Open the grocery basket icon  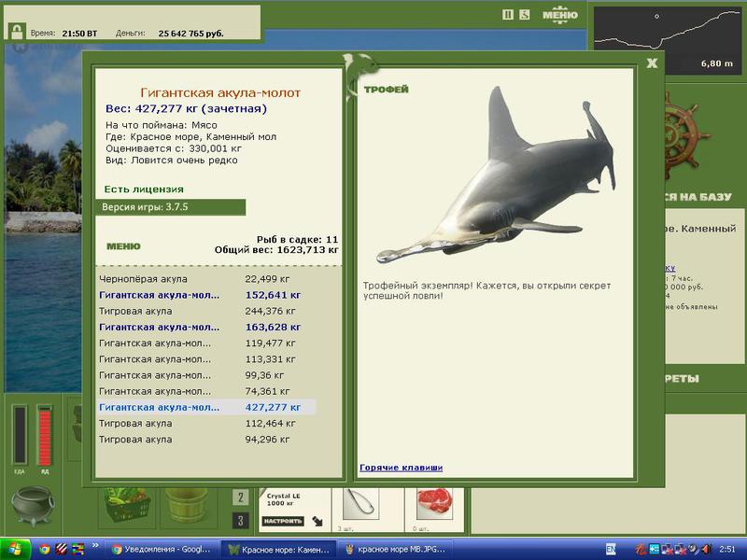127,505
